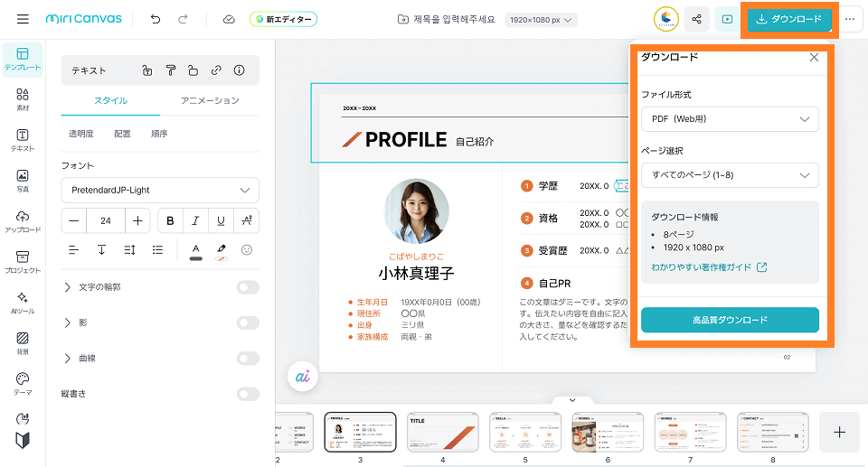Click the undo arrow icon
Viewport: 868px width, 467px height.
click(156, 19)
